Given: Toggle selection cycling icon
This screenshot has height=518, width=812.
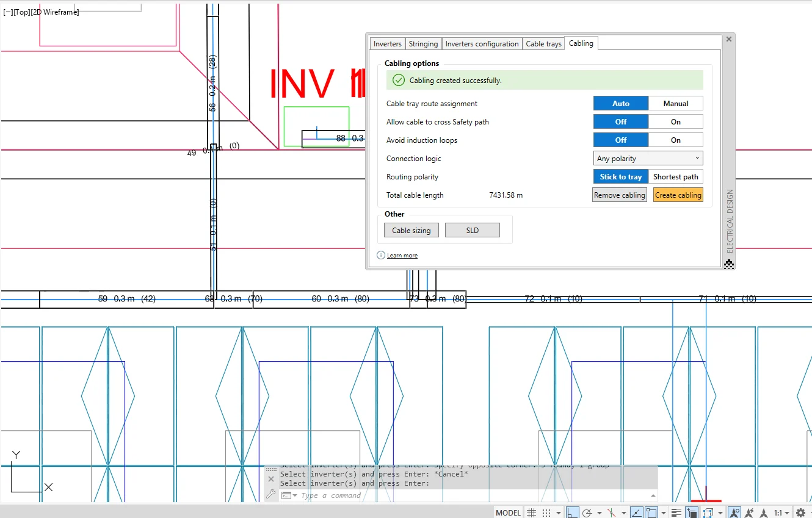Looking at the screenshot, I should [691, 513].
